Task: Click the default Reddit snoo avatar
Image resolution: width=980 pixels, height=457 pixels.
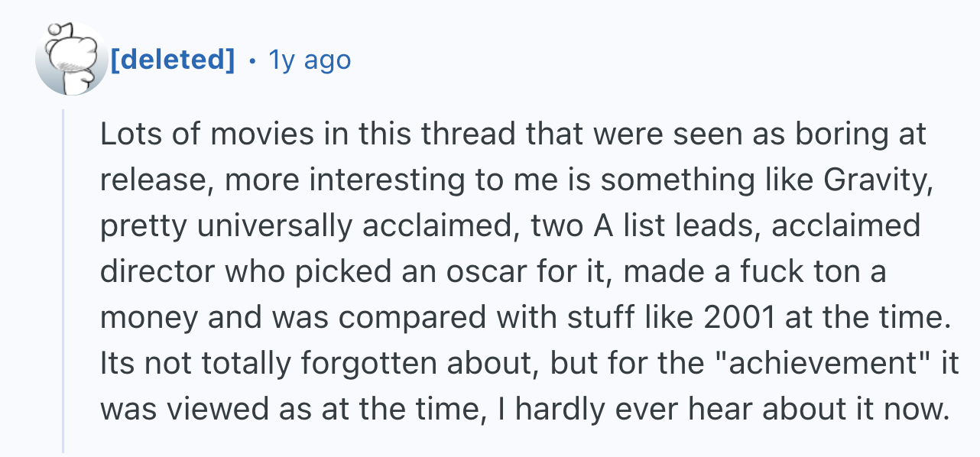Action: coord(72,59)
